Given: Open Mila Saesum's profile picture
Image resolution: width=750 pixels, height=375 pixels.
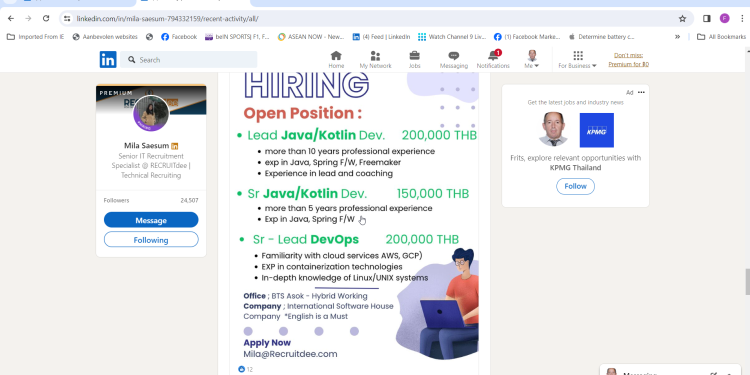Looking at the screenshot, I should (x=151, y=114).
